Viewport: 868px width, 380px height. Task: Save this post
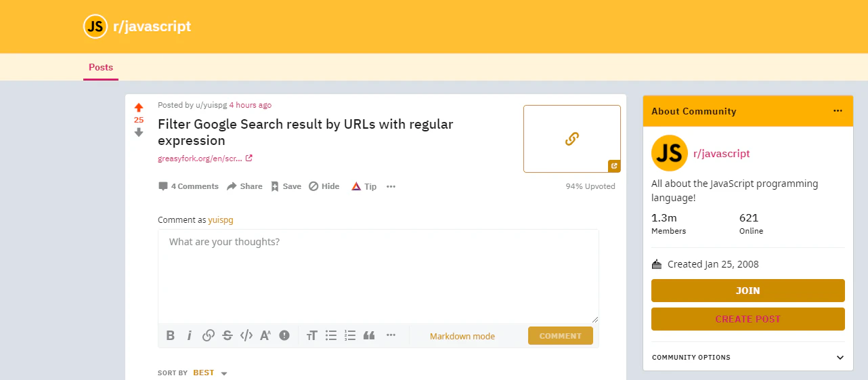(286, 186)
